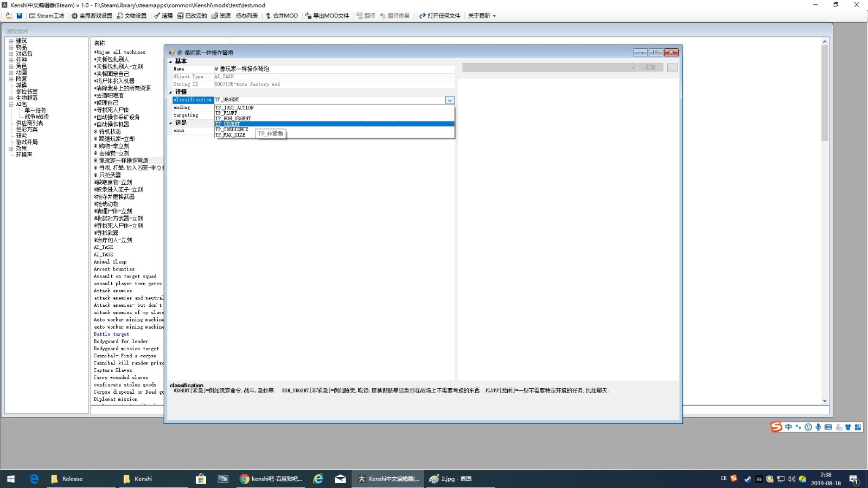Open 待办列表 in the toolbar
Screen dimensions: 868x488
(247, 16)
